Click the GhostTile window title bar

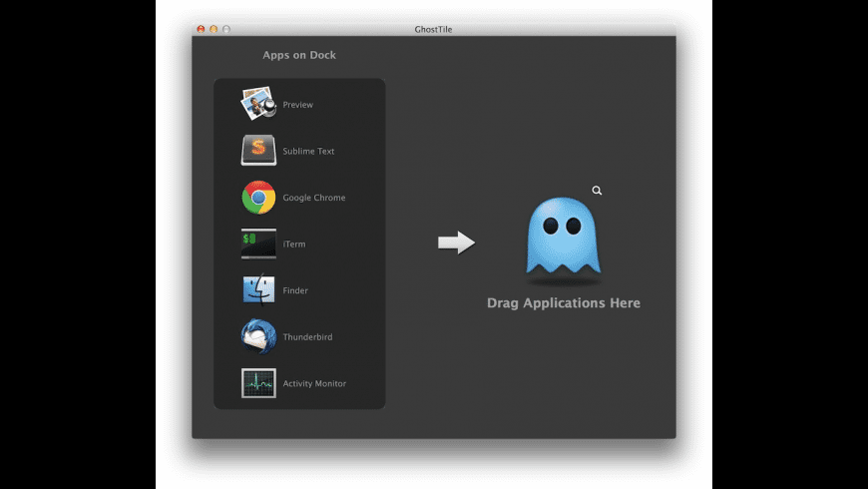(433, 30)
